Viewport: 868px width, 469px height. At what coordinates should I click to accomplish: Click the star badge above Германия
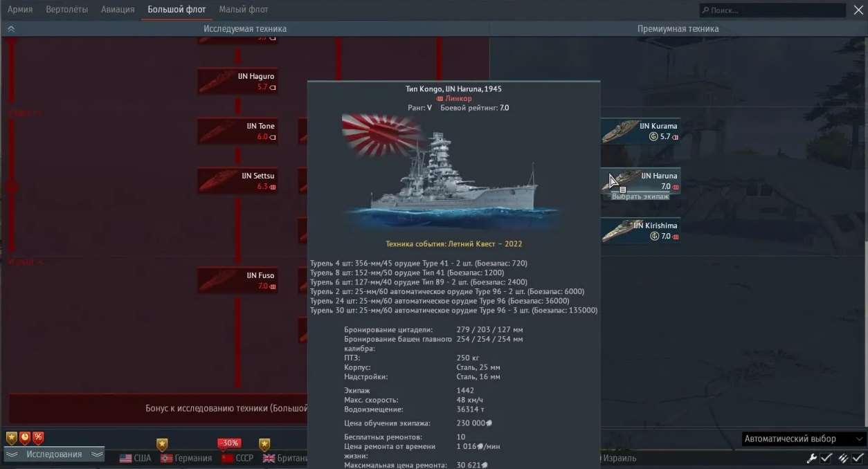click(162, 444)
